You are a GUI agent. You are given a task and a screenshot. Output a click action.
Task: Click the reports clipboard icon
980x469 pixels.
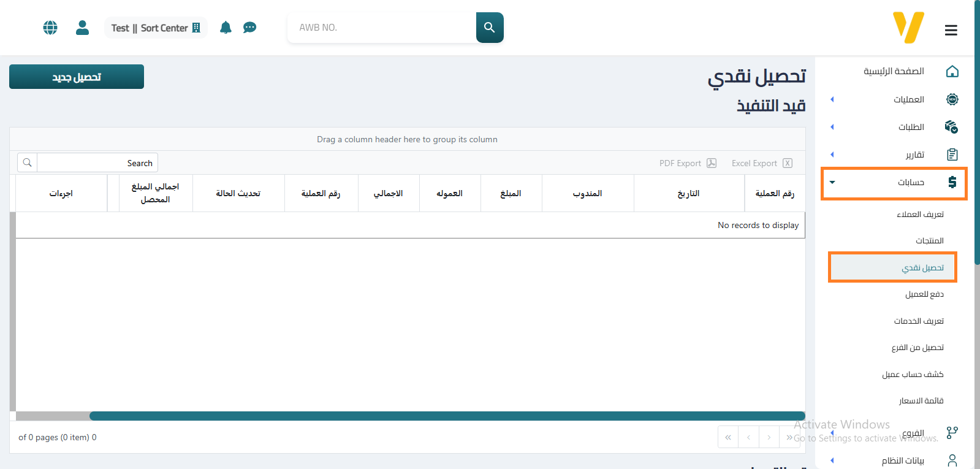[952, 154]
